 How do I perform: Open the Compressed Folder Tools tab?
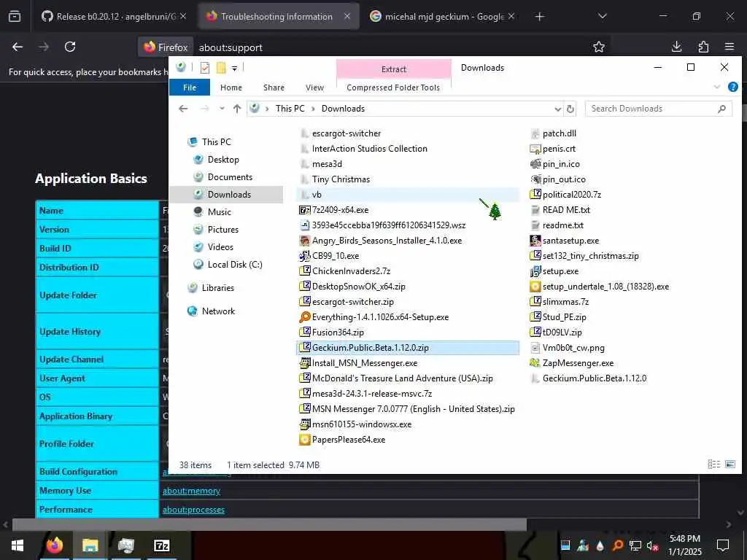(393, 87)
